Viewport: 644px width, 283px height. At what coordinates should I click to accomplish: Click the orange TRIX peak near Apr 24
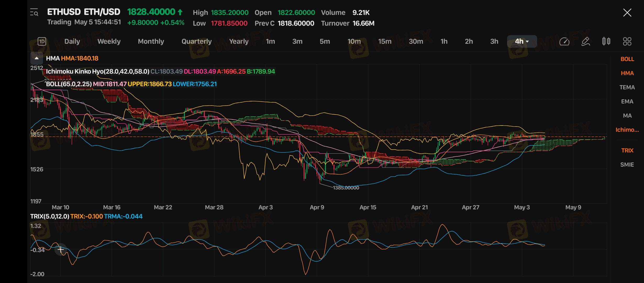click(x=442, y=225)
